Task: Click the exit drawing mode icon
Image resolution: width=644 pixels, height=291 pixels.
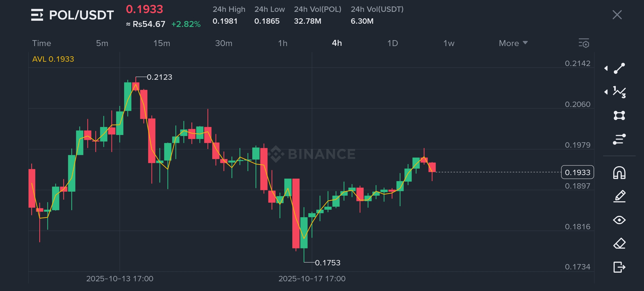Action: (619, 267)
